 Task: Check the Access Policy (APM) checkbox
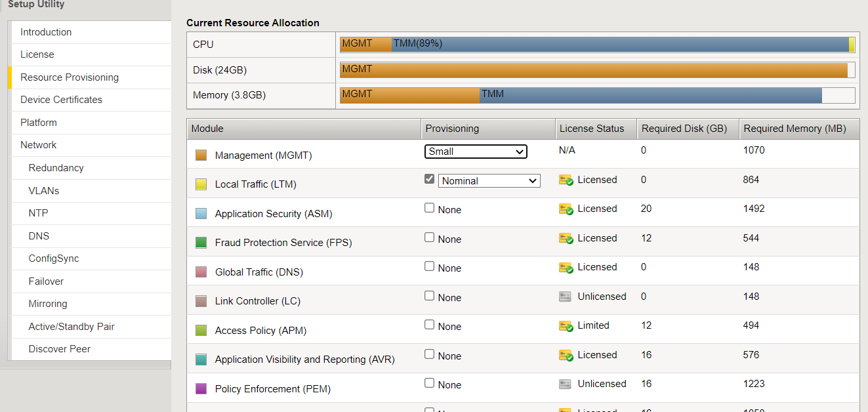coord(429,325)
